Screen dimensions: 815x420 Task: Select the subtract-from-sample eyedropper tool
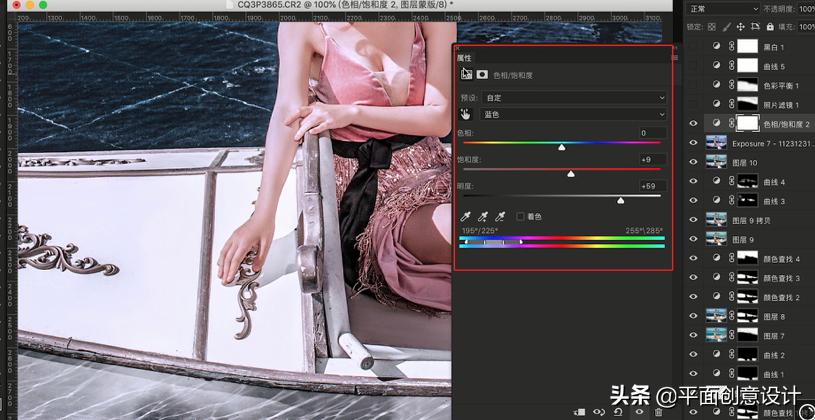tap(499, 216)
